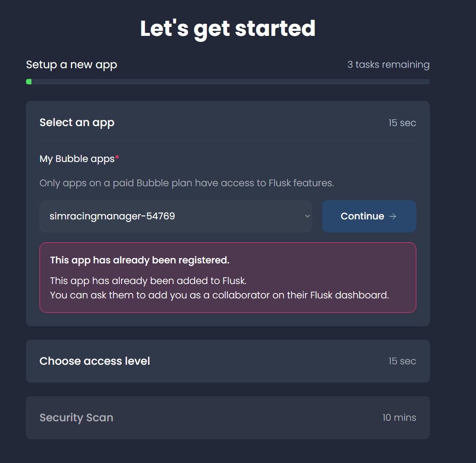Click the 10 mins estimate on Security Scan
Screen dimensions: 476x463
399,417
